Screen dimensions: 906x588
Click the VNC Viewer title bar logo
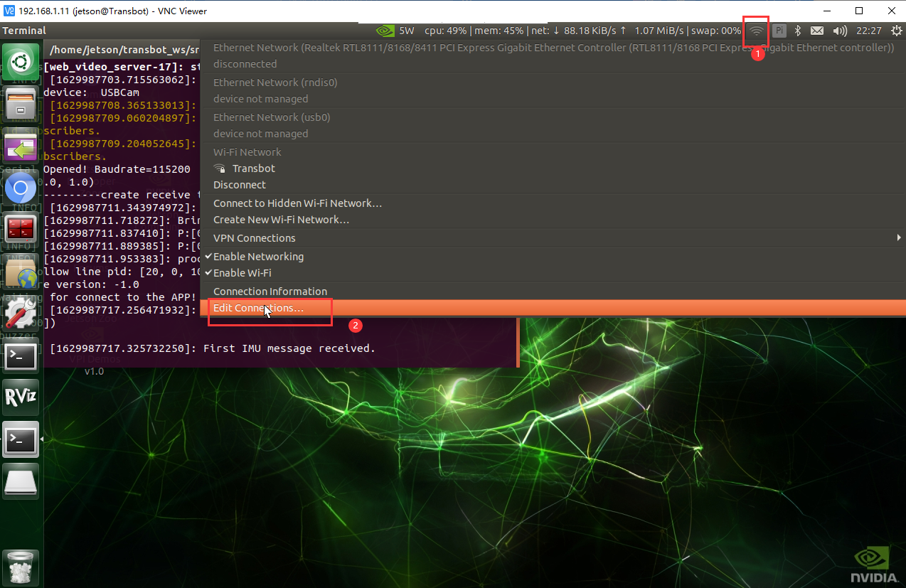point(9,11)
